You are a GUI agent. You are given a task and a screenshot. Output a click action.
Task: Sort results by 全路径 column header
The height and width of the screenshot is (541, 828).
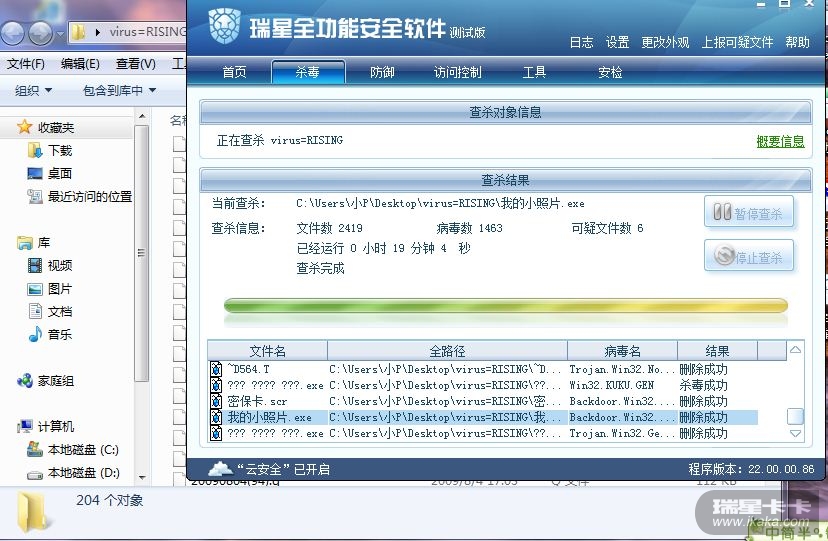point(447,351)
